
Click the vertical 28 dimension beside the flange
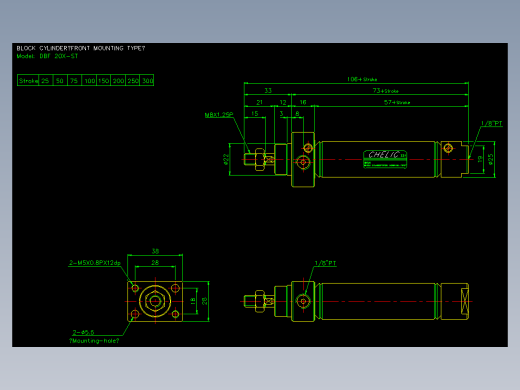pyautogui.click(x=204, y=301)
